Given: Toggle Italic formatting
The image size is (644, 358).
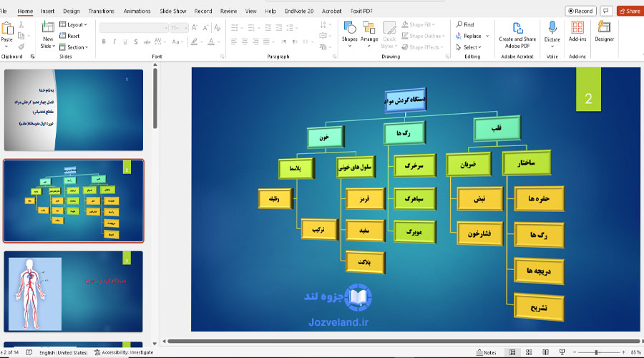Looking at the screenshot, I should [114, 42].
